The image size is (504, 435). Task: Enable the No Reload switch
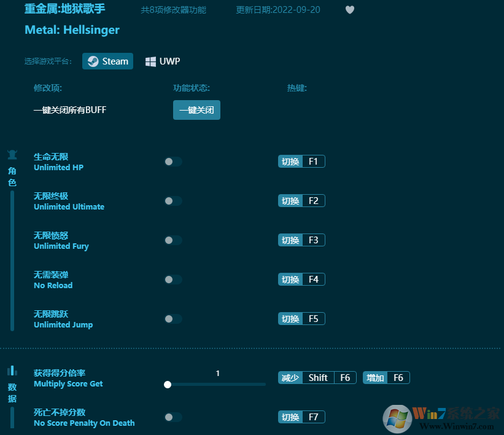(173, 280)
